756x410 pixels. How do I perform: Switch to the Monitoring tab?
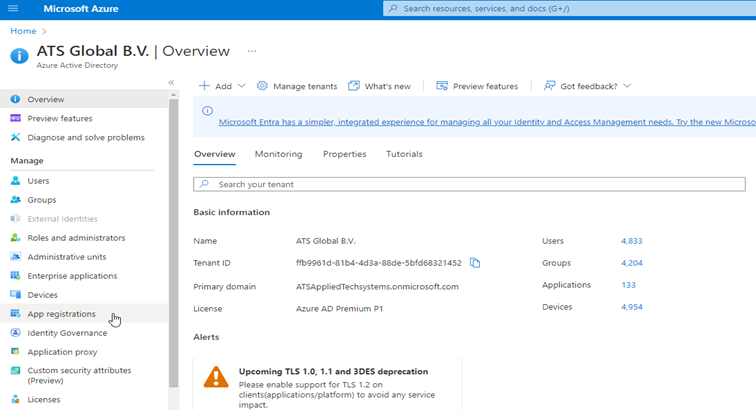tap(278, 154)
